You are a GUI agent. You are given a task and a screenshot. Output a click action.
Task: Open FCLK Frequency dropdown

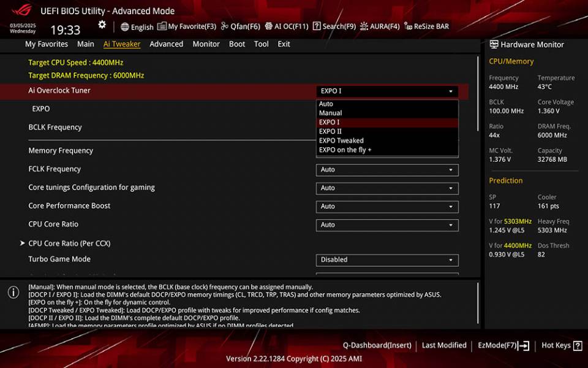tap(387, 170)
